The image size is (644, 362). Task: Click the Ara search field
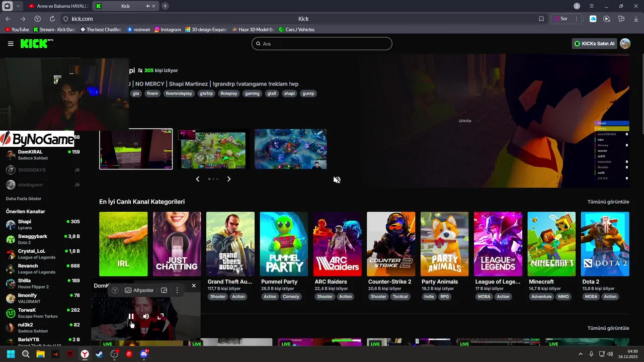[x=321, y=44]
